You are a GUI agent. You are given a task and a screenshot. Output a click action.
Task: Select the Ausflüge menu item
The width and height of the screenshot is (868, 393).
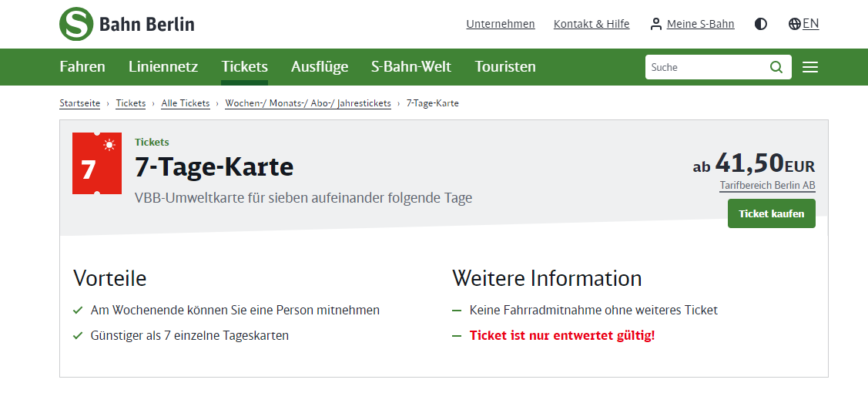coord(320,67)
